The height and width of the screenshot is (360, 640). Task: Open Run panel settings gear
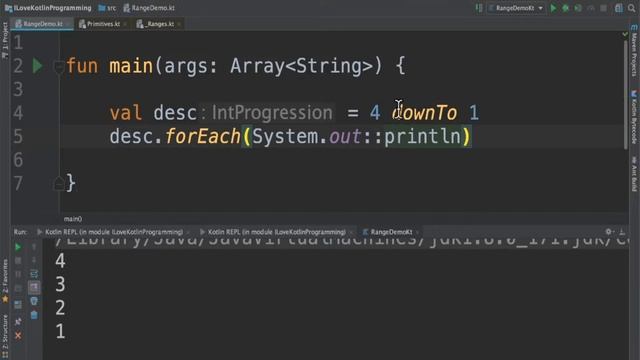tap(609, 231)
